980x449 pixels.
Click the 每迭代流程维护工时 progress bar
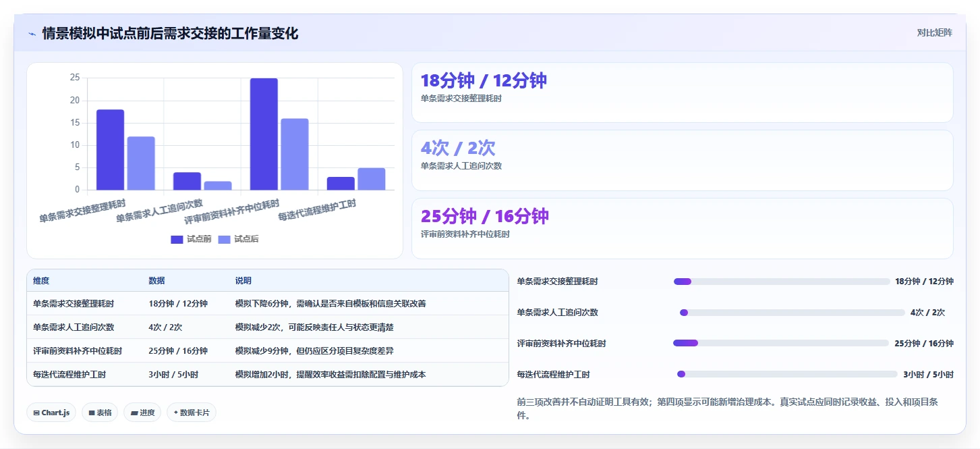(787, 374)
